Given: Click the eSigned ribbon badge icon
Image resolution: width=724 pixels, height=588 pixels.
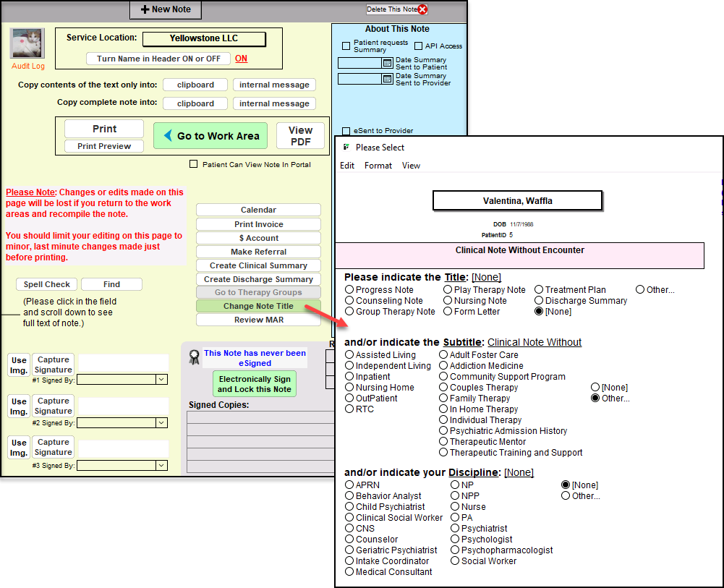Looking at the screenshot, I should 194,357.
